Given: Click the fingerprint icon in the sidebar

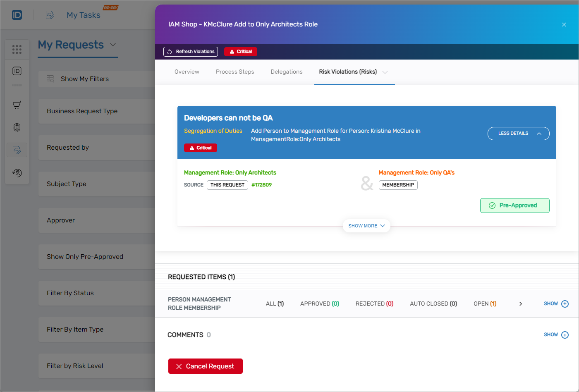Looking at the screenshot, I should tap(17, 127).
